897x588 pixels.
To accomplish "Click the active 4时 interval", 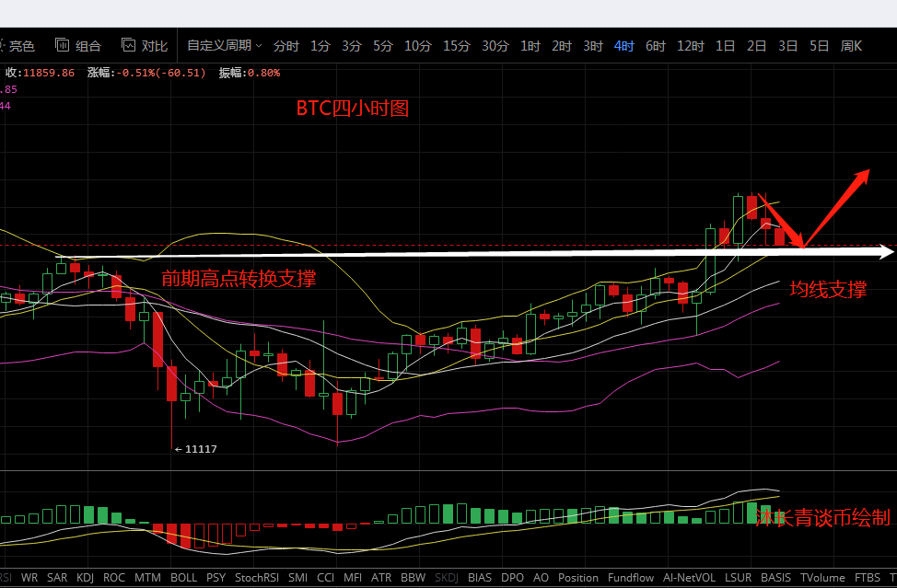I will click(624, 46).
